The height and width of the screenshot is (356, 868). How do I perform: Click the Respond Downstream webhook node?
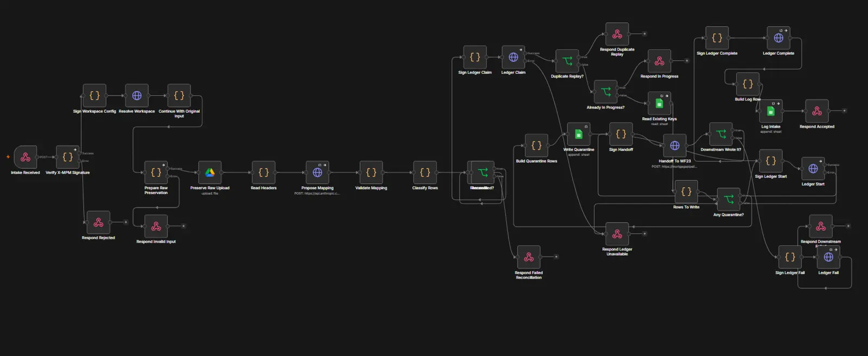pyautogui.click(x=821, y=226)
